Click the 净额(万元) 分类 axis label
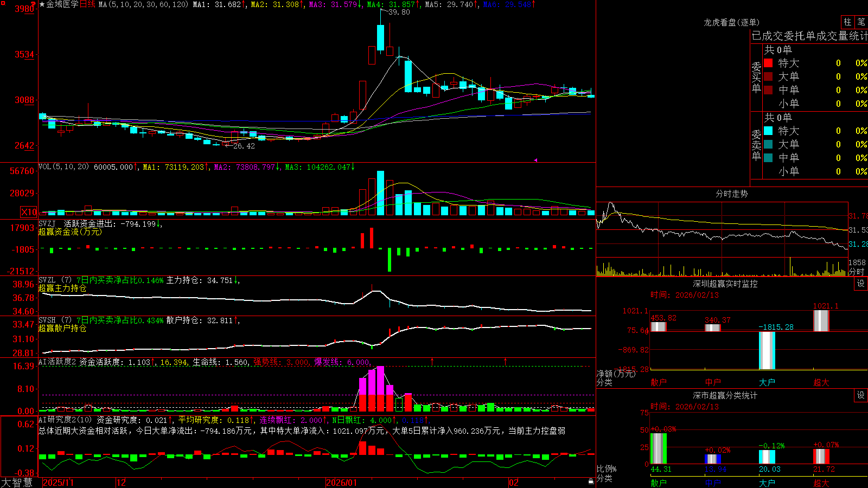Viewport: 868px width, 488px height. [615, 378]
